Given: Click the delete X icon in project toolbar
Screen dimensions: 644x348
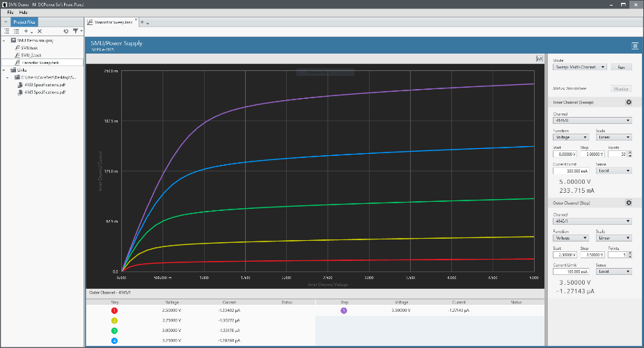Looking at the screenshot, I should [x=40, y=31].
